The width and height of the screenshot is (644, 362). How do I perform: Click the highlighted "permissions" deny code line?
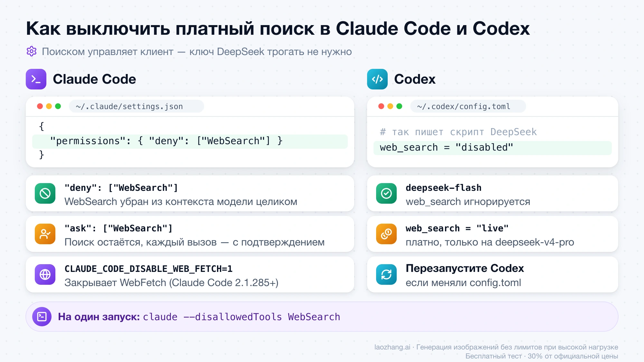(x=190, y=141)
